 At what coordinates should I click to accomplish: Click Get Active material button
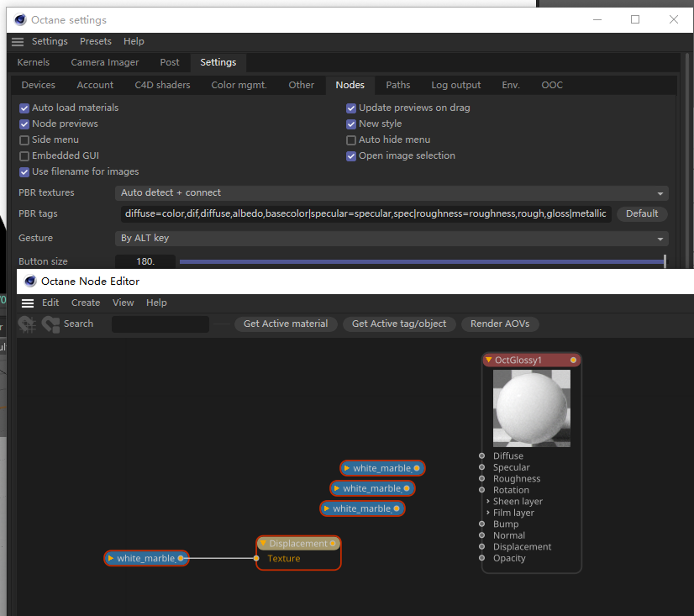(286, 324)
